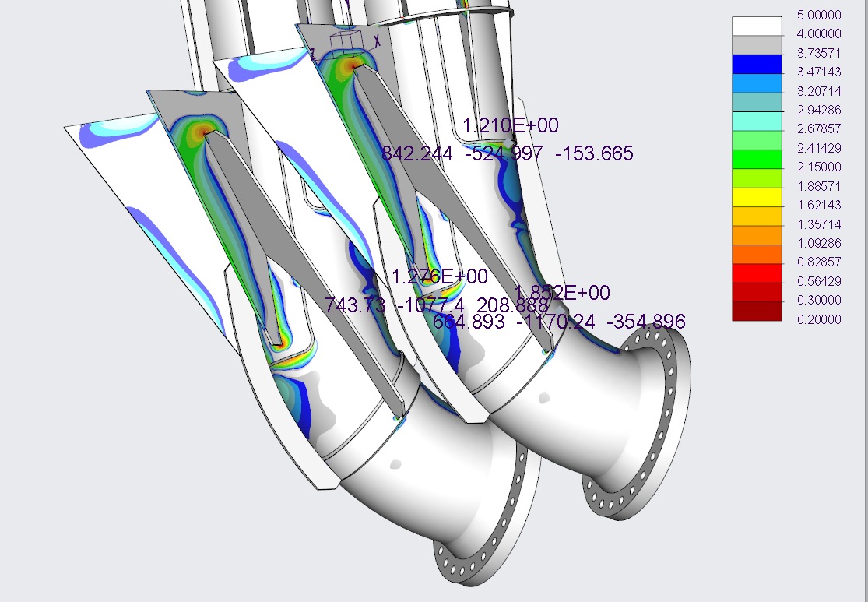
Task: Select the legend value 3.73571
Action: [x=819, y=53]
